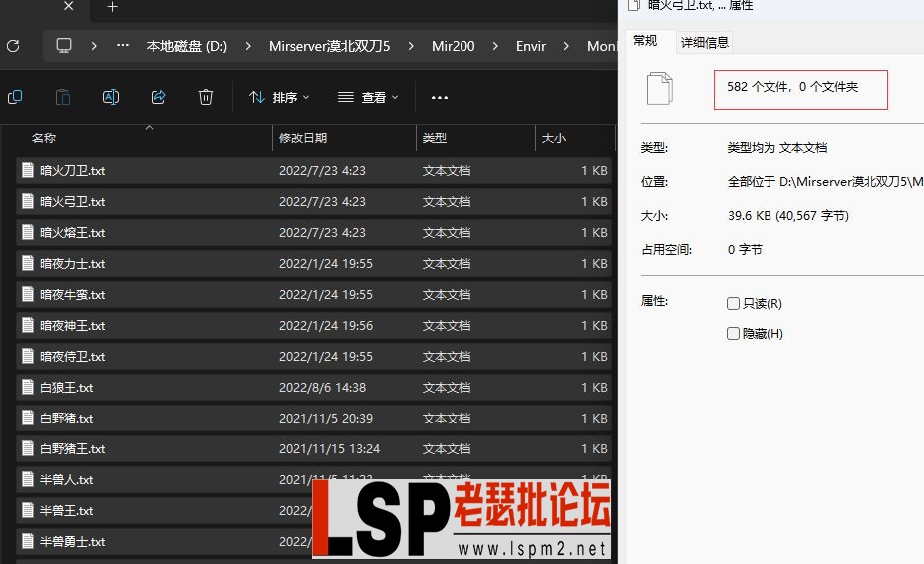Image resolution: width=924 pixels, height=564 pixels.
Task: Click the file icon of 暗火熔王.txt
Action: [x=28, y=232]
